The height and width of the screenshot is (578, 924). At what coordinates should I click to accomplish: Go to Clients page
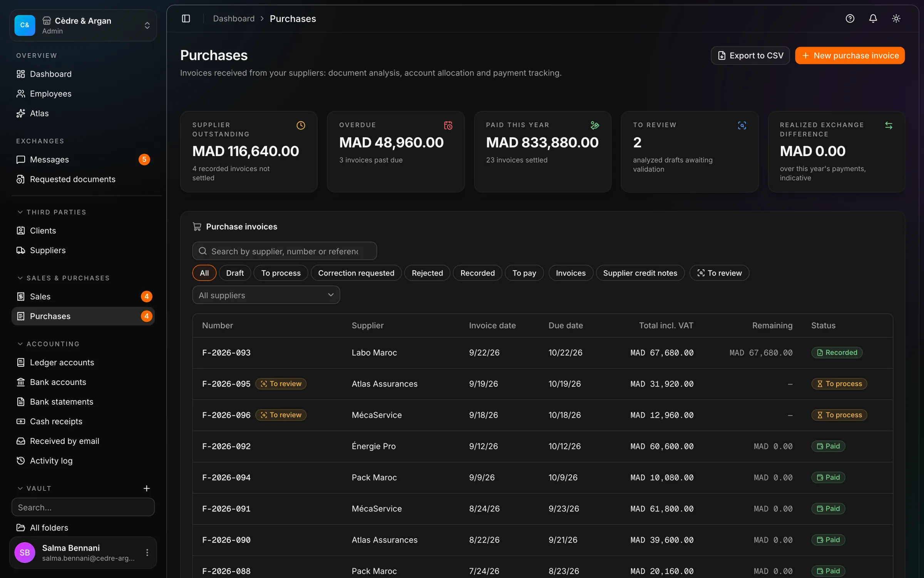pyautogui.click(x=83, y=230)
